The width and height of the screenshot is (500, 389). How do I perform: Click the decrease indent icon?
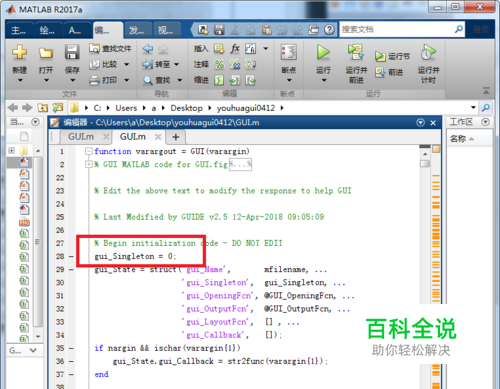[250, 80]
